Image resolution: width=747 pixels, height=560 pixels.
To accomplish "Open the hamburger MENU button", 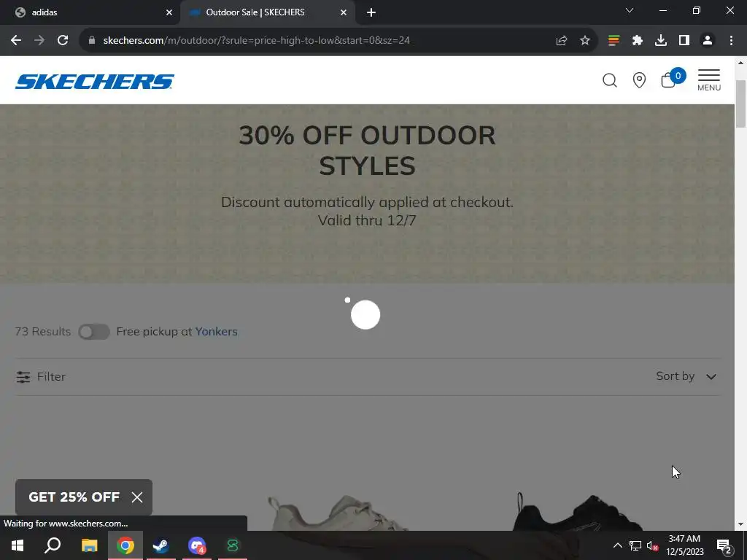I will pyautogui.click(x=709, y=80).
